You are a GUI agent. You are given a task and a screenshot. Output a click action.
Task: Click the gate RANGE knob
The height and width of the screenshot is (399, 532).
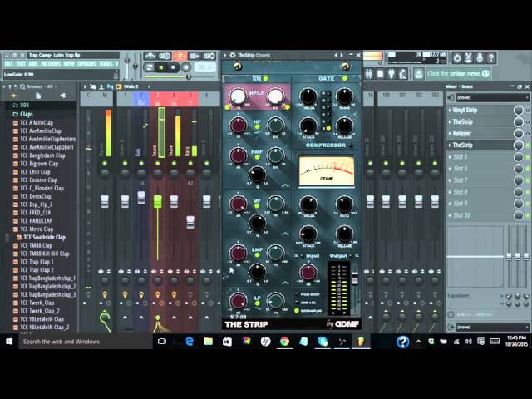[x=344, y=96]
